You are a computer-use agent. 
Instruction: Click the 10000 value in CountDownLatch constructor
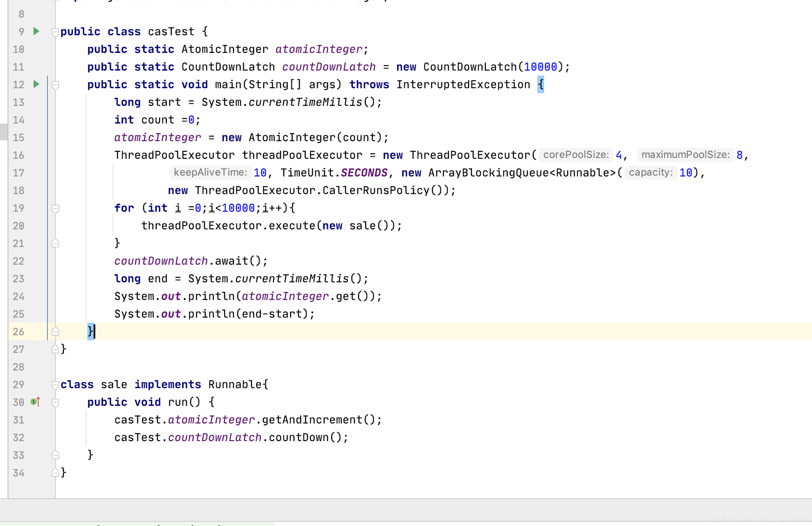(x=540, y=67)
